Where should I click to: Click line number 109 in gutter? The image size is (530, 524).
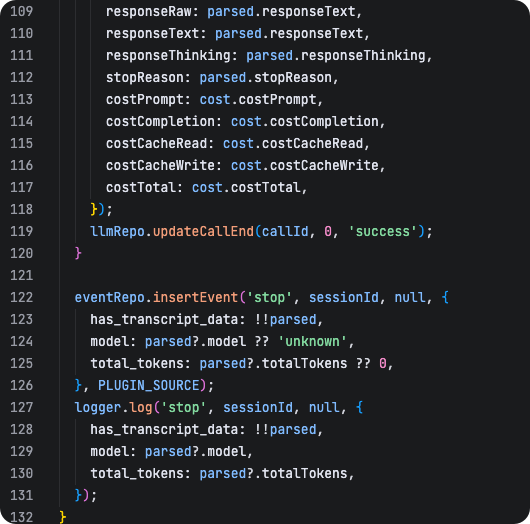(x=22, y=11)
